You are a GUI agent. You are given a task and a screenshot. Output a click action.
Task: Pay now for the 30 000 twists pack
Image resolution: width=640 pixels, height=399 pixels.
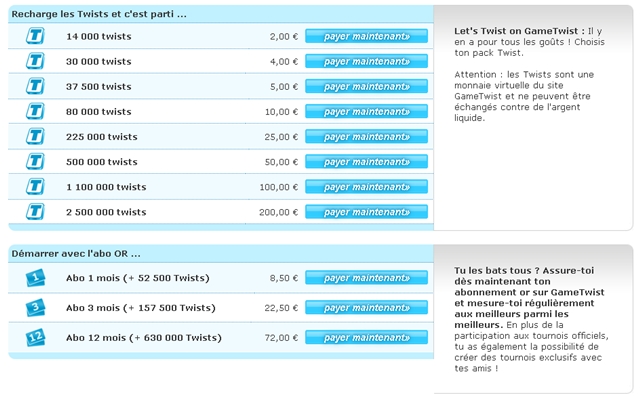click(367, 61)
